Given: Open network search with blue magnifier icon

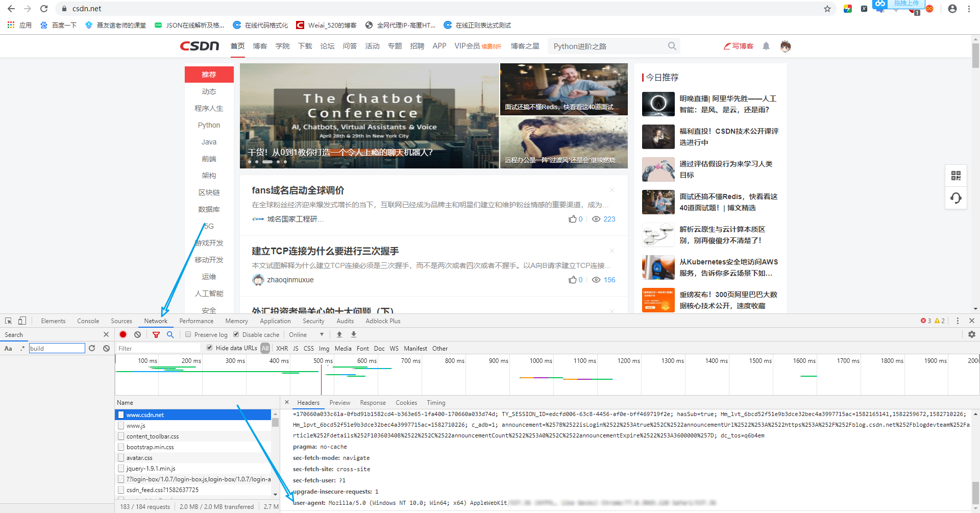Looking at the screenshot, I should click(170, 334).
